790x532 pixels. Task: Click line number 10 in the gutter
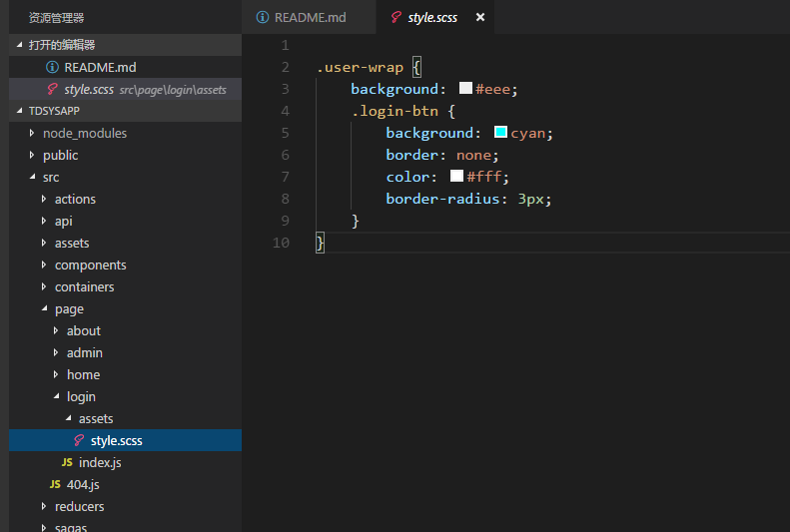pyautogui.click(x=281, y=243)
